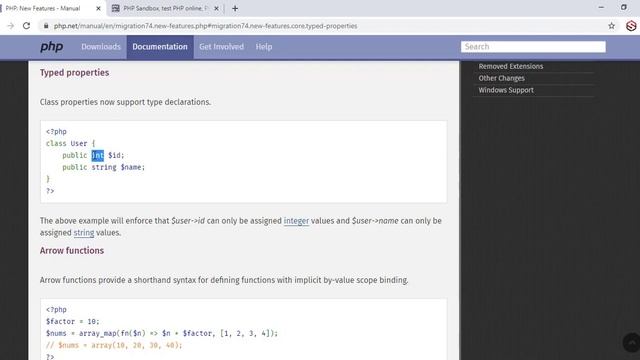The height and width of the screenshot is (360, 640).
Task: Click the Arrow functions heading
Action: click(72, 251)
